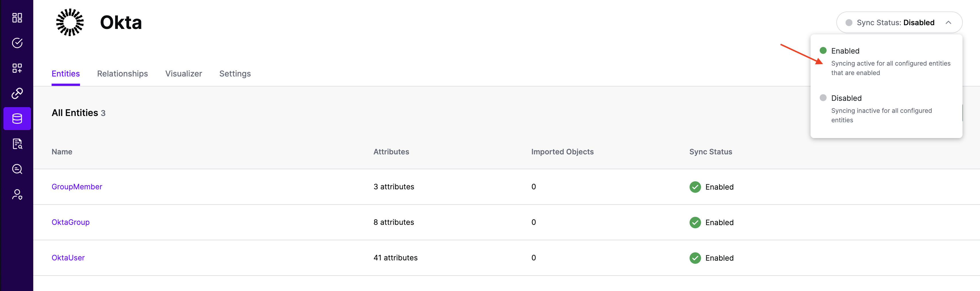
Task: Click OktaUser's imported objects value 0
Action: [x=533, y=257]
